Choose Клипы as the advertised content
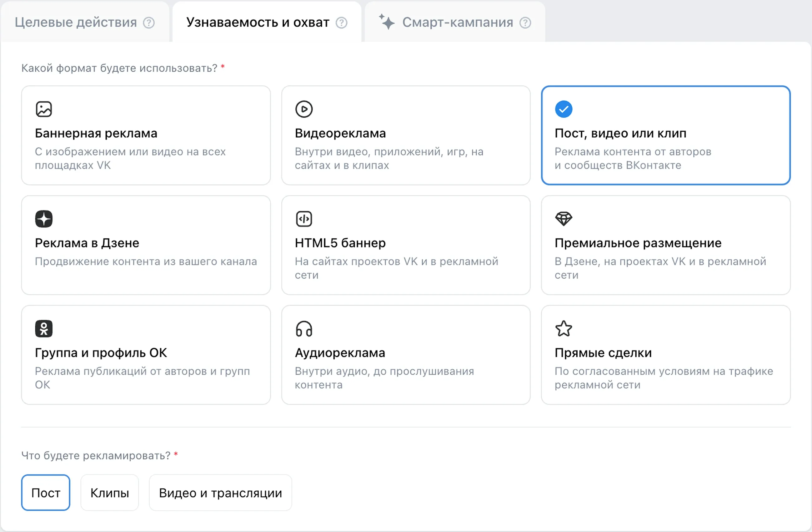The height and width of the screenshot is (532, 812). coord(109,493)
